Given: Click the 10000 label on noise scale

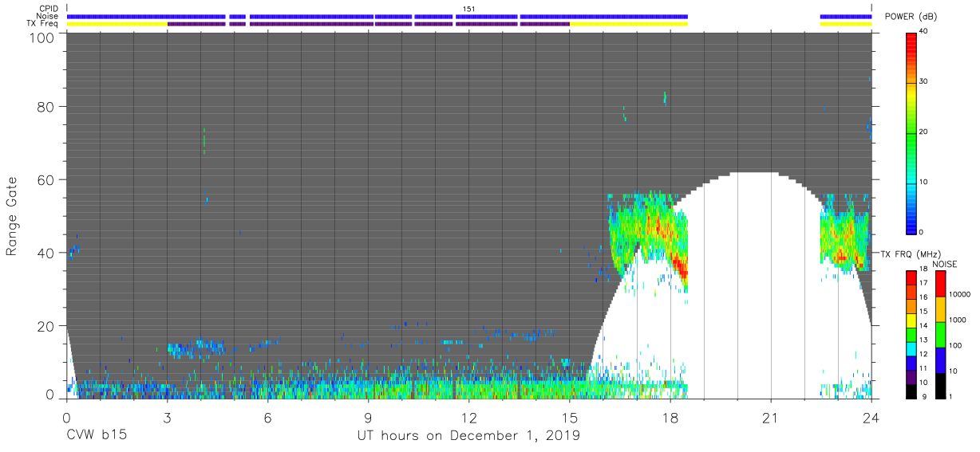Looking at the screenshot, I should click(x=958, y=294).
